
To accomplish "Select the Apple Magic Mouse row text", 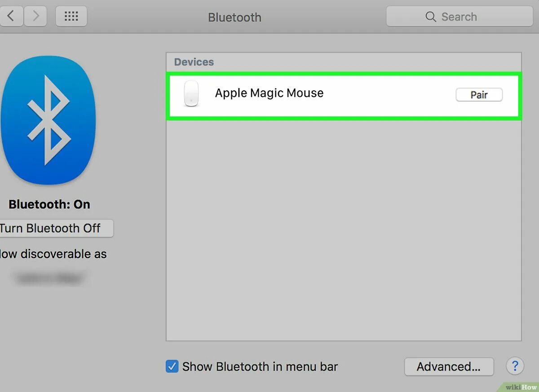I will click(269, 93).
